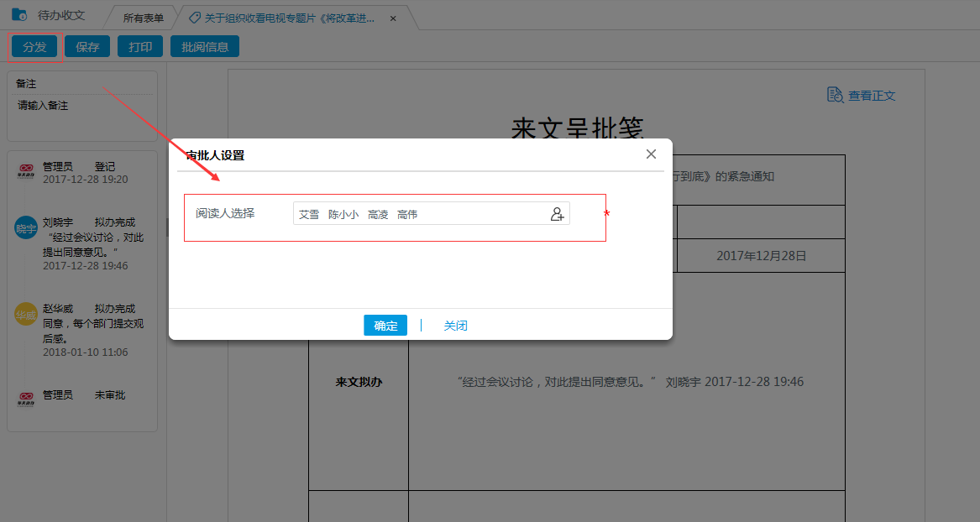Viewport: 980px width, 522px height.
Task: Click the 关闭 link in the dialog
Action: point(455,326)
